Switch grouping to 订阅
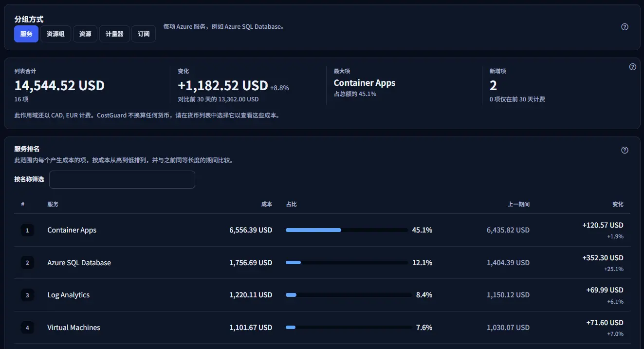The width and height of the screenshot is (644, 349). [x=144, y=34]
